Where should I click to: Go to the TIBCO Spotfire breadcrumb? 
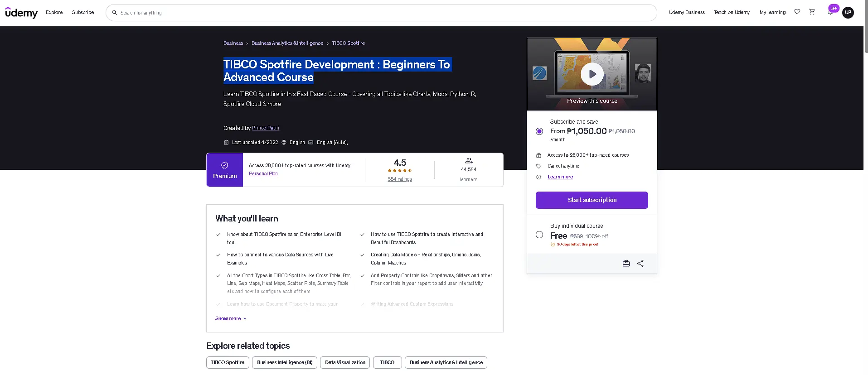(x=349, y=43)
